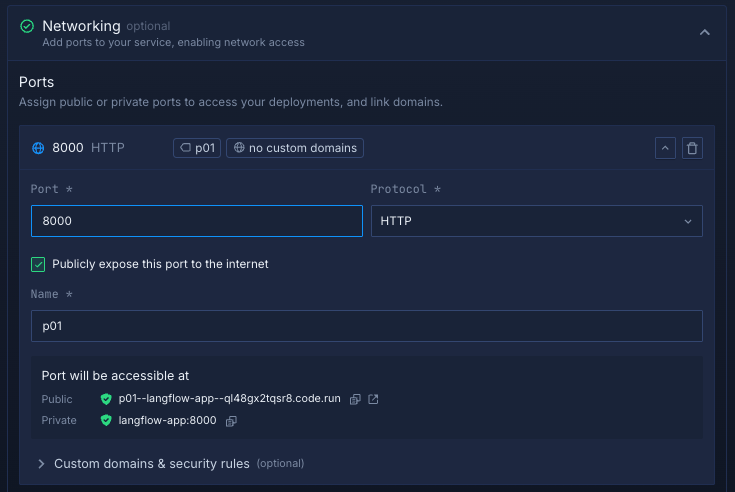Click the p01 tag badge
735x492 pixels.
click(x=197, y=148)
